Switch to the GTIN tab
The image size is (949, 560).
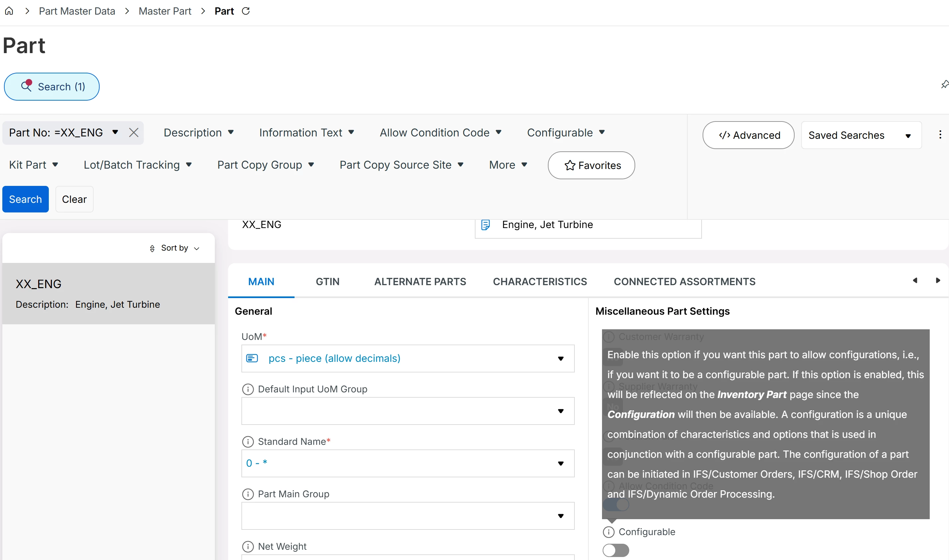coord(327,281)
